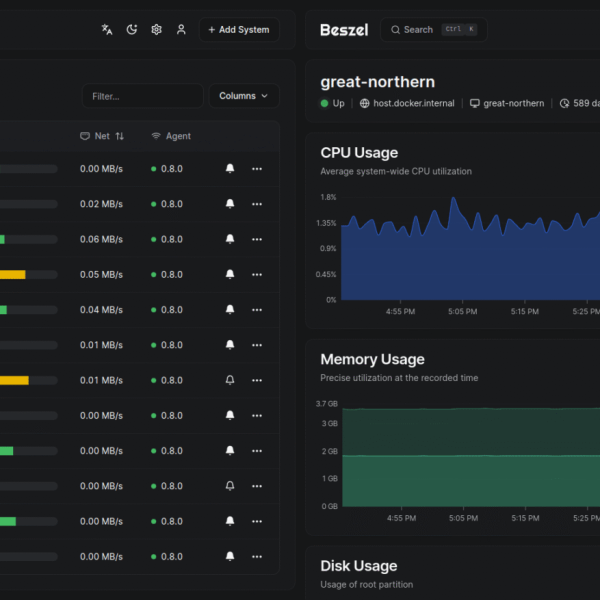Click the host.docker.internal address

(x=414, y=103)
